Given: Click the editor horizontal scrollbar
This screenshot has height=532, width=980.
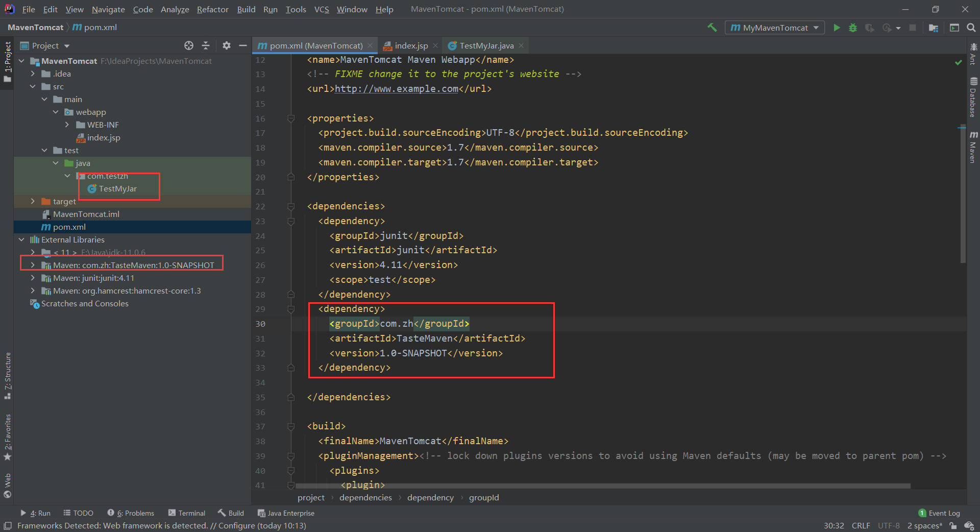Looking at the screenshot, I should (602, 486).
